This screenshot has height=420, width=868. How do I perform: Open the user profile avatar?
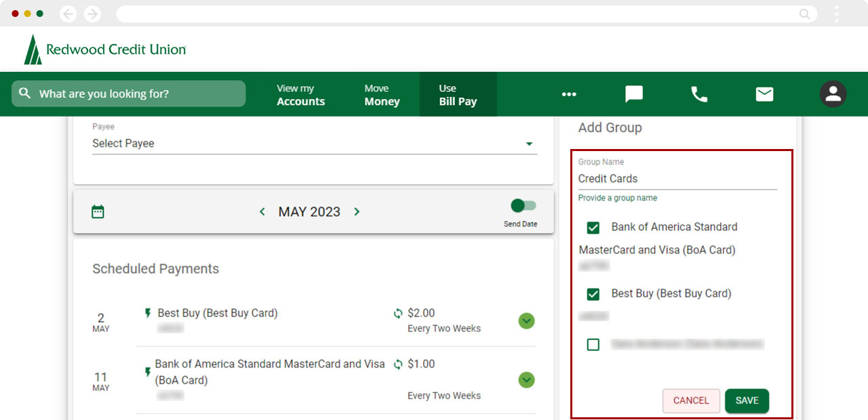pos(833,94)
